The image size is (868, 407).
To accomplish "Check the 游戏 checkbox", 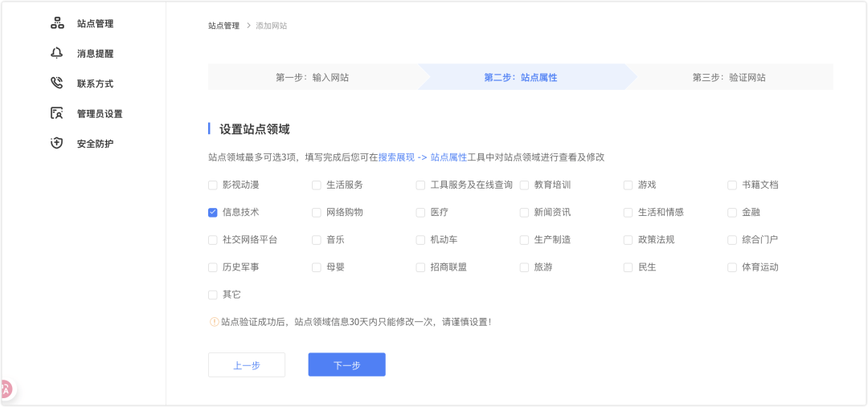I will [628, 185].
